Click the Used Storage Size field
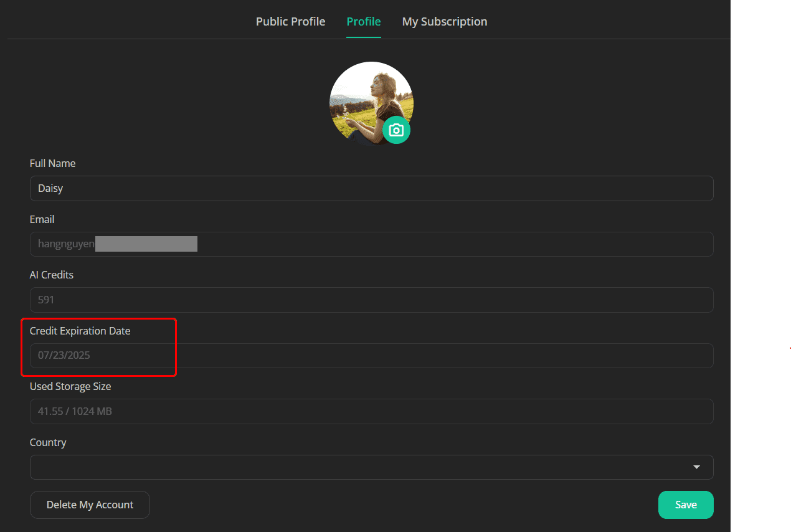The image size is (791, 532). 371,411
